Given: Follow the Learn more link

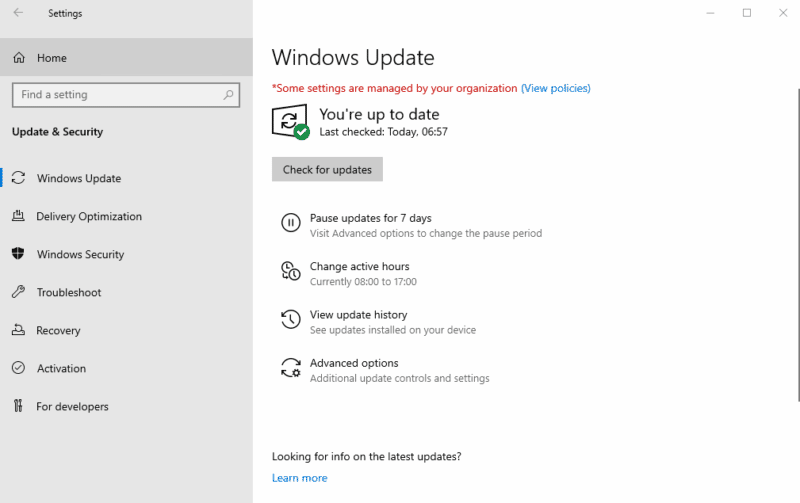Looking at the screenshot, I should click(299, 478).
